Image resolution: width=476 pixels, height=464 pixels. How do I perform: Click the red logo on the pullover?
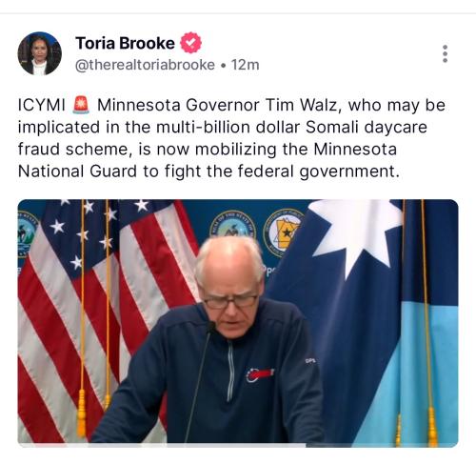pos(260,374)
